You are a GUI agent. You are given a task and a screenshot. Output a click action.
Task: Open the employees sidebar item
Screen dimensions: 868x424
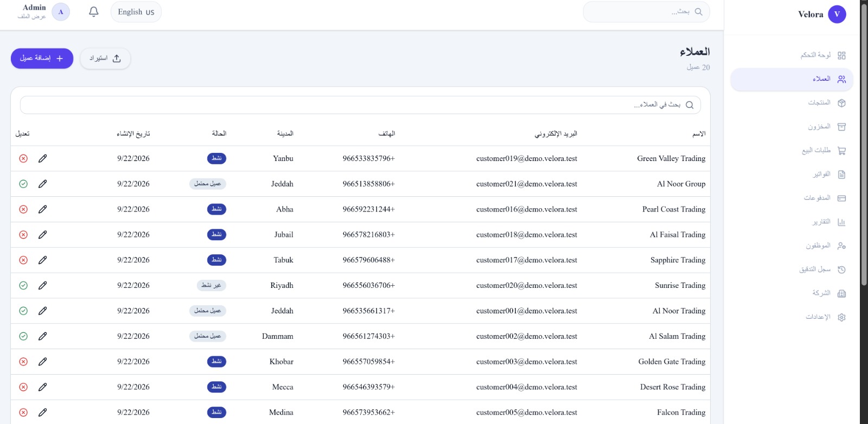tap(792, 246)
